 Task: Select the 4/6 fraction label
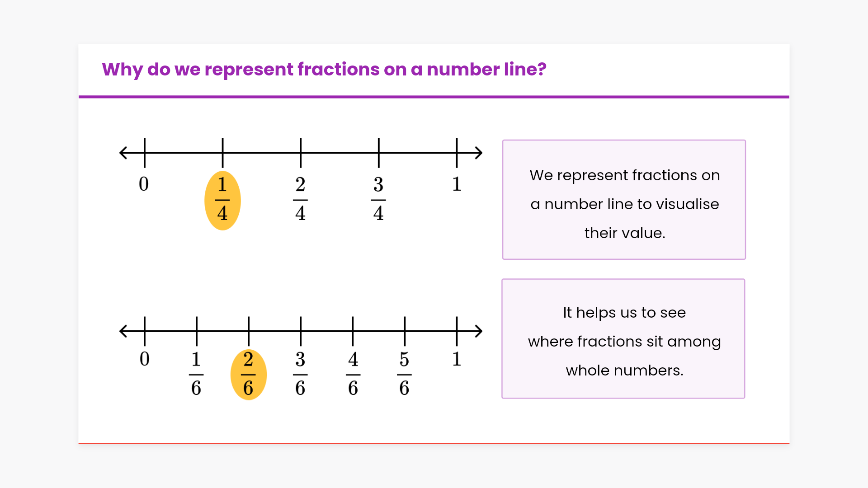coord(353,374)
